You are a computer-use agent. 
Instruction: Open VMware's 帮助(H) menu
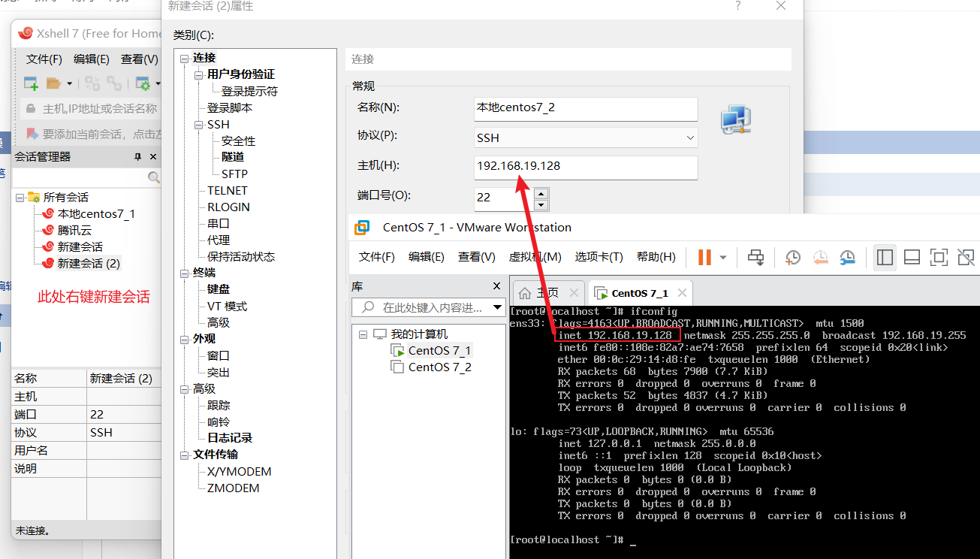656,257
